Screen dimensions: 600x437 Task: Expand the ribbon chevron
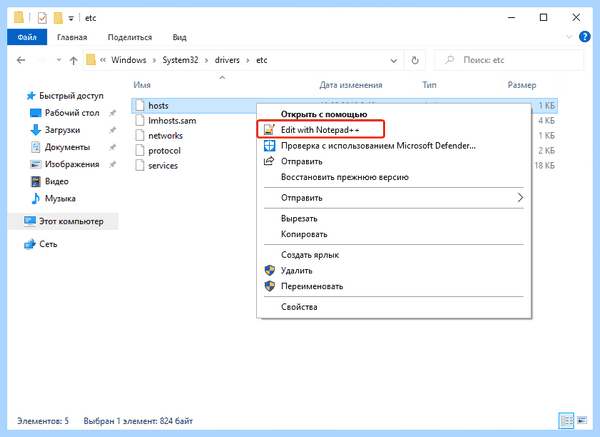pyautogui.click(x=569, y=37)
